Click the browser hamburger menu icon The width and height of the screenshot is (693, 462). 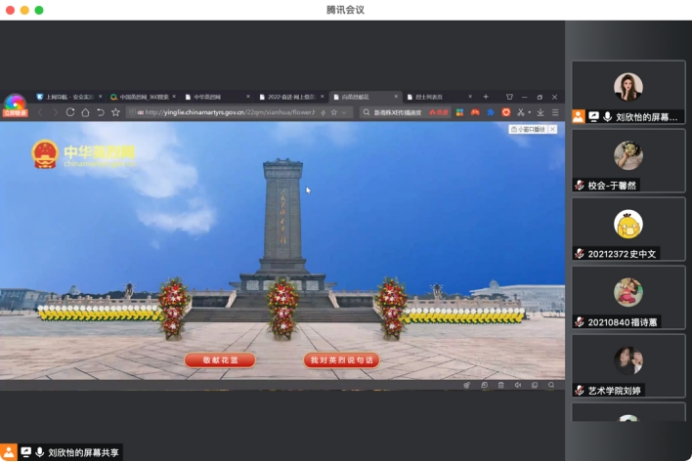coord(555,112)
